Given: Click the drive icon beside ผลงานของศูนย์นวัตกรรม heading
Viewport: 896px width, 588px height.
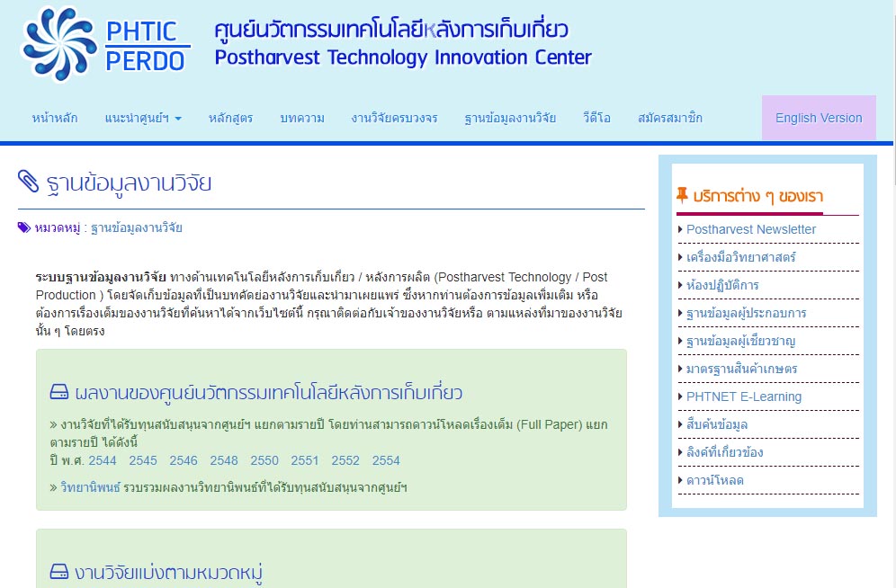Looking at the screenshot, I should pyautogui.click(x=59, y=393).
